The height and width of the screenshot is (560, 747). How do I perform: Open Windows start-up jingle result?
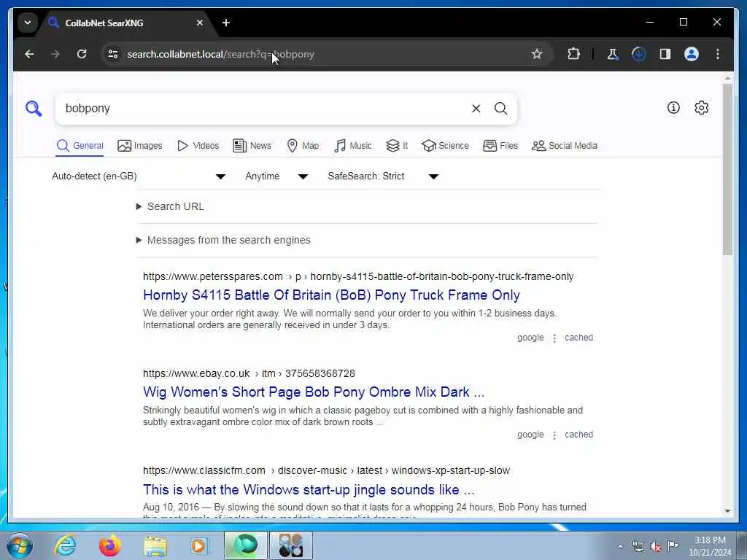309,489
